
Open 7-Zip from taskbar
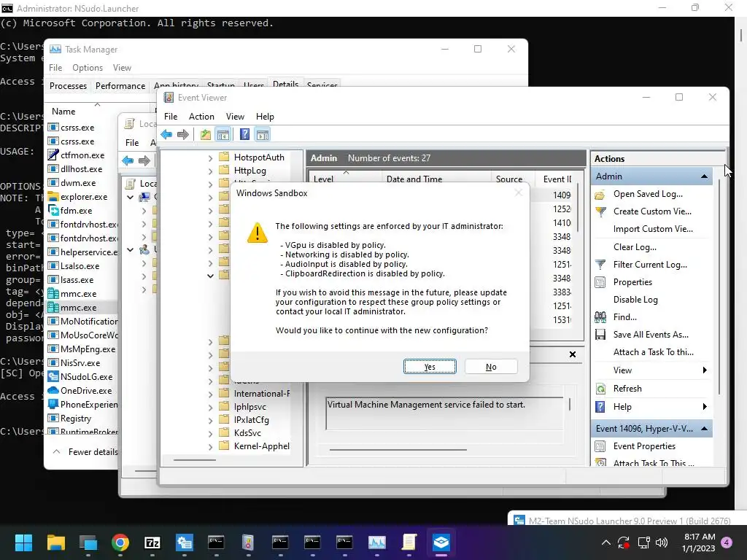(152, 542)
